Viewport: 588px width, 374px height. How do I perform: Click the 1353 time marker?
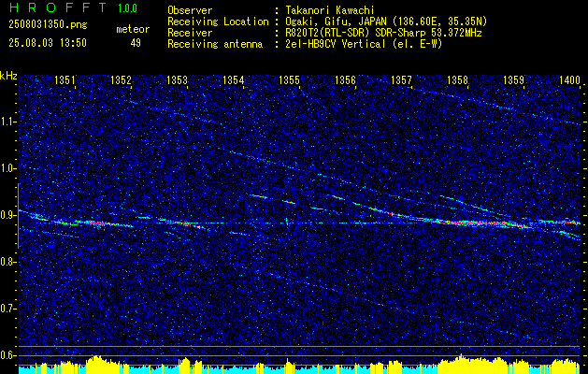click(x=177, y=80)
